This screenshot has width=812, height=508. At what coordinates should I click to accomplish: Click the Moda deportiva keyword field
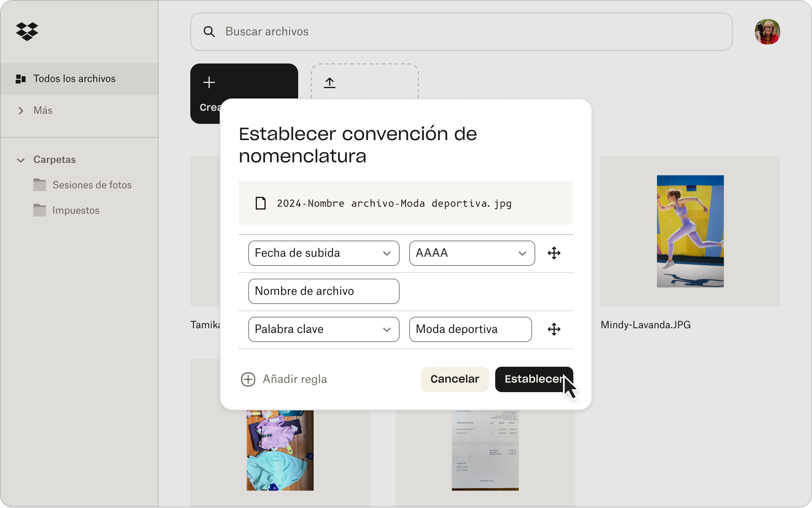tap(470, 329)
